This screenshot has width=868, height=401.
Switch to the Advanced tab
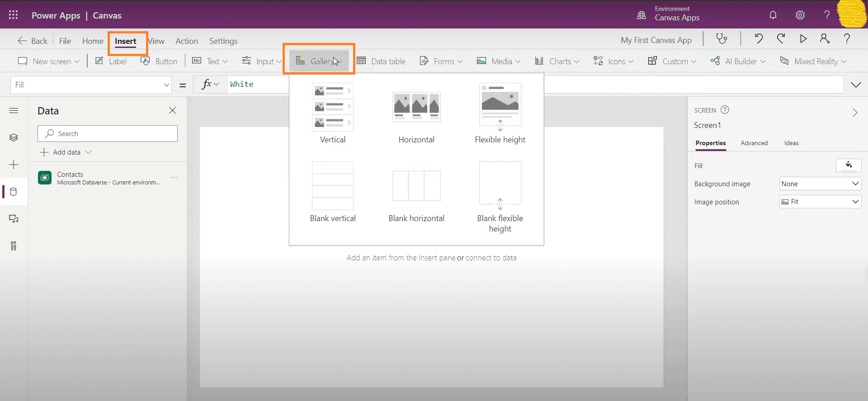(754, 143)
